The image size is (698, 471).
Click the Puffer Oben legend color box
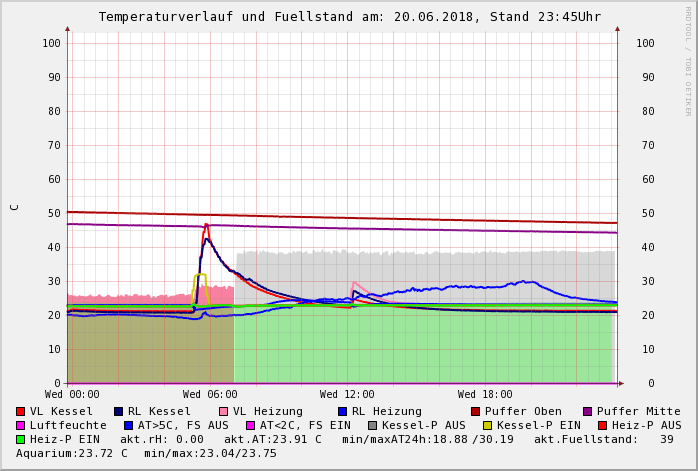(476, 411)
